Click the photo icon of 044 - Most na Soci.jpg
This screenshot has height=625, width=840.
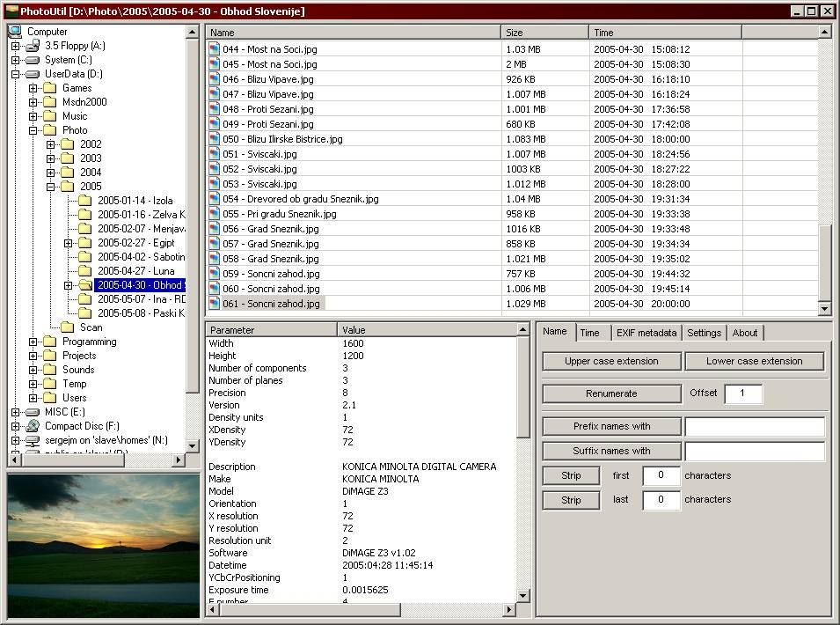[214, 48]
